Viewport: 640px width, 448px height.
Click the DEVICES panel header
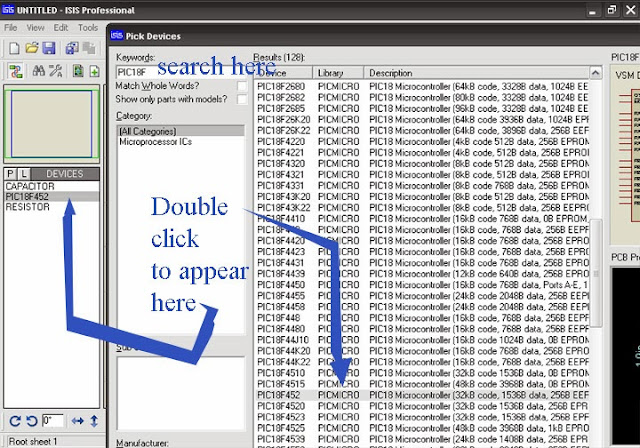pyautogui.click(x=64, y=174)
